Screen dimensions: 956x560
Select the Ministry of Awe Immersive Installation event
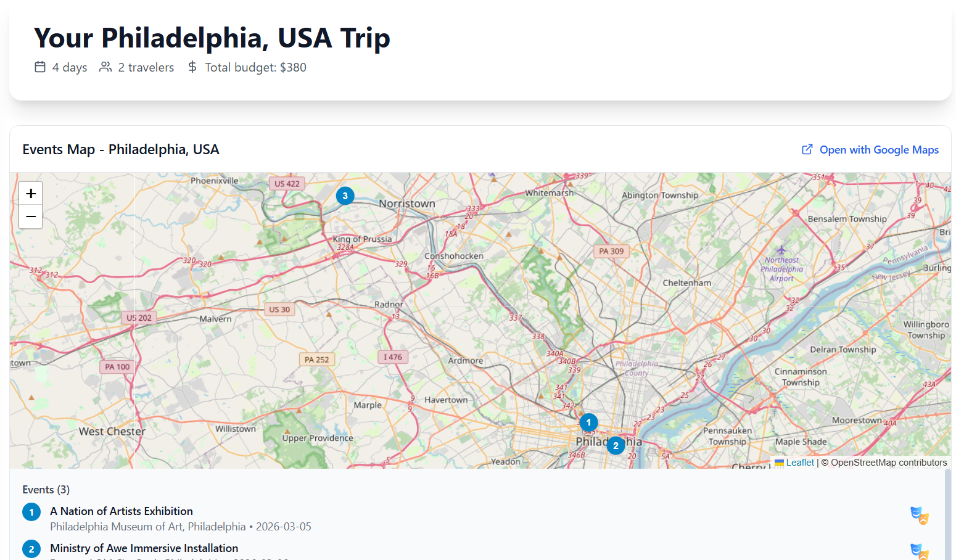[x=143, y=548]
